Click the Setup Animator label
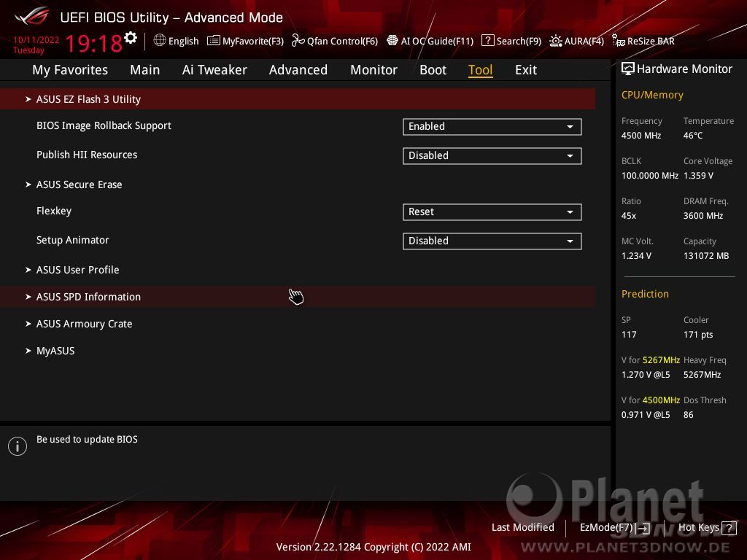 point(73,240)
